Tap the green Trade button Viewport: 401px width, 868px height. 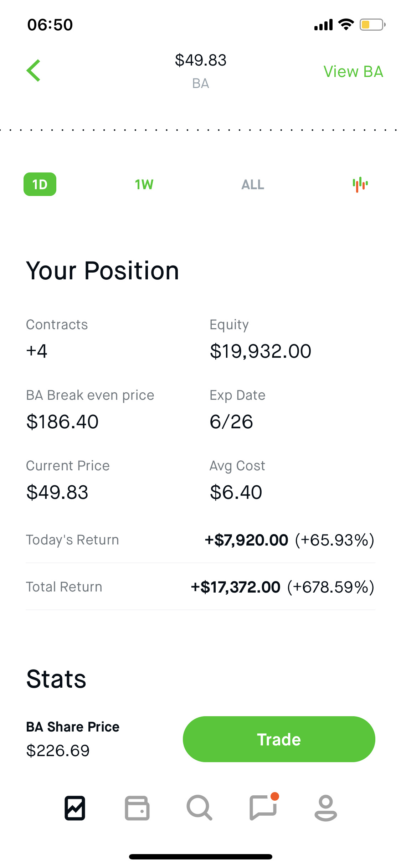(279, 739)
